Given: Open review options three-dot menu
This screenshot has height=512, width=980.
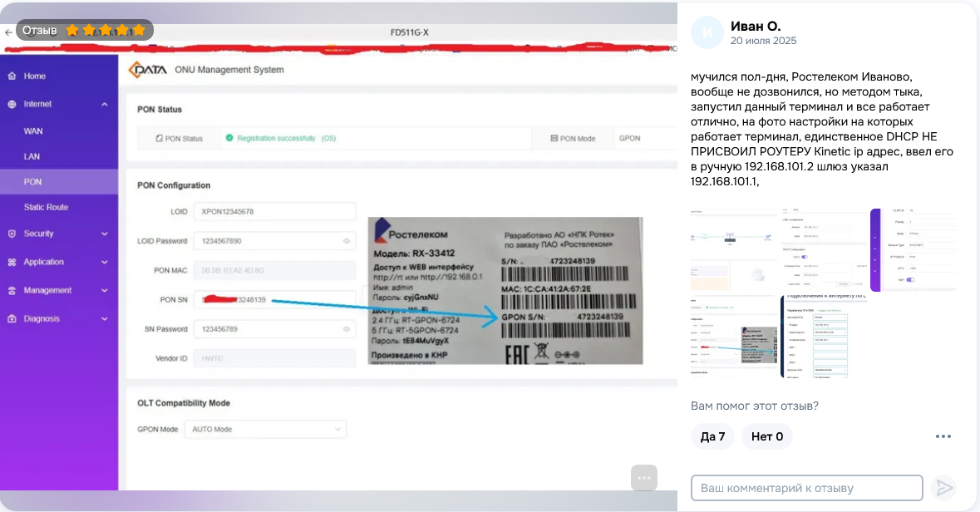Looking at the screenshot, I should (943, 436).
